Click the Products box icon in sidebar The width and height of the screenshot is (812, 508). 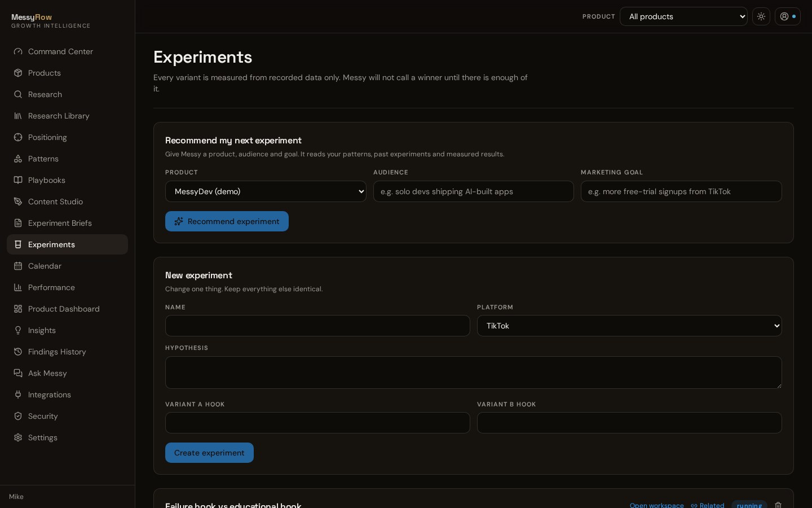18,73
